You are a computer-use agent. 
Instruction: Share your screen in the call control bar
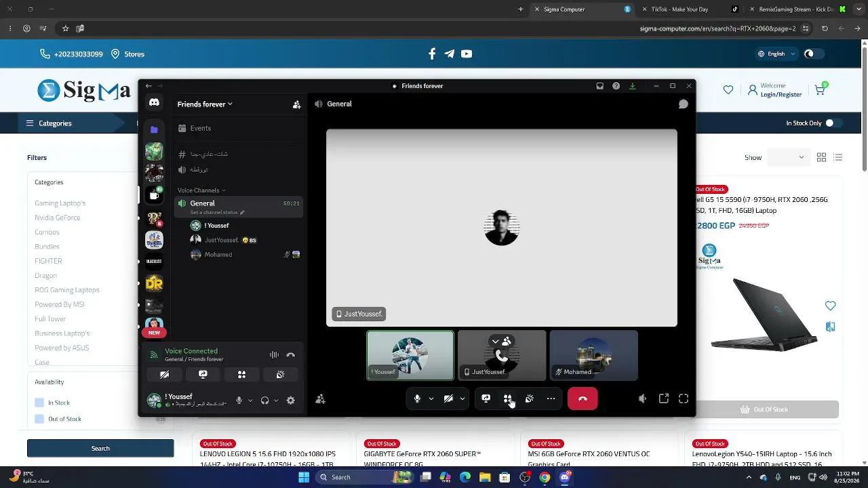pos(486,399)
